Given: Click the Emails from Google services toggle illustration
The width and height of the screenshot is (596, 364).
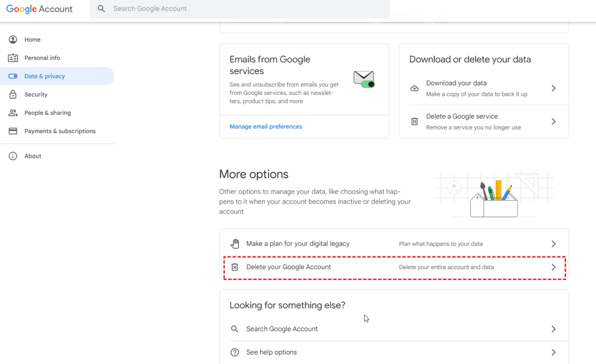Looking at the screenshot, I should (x=364, y=79).
